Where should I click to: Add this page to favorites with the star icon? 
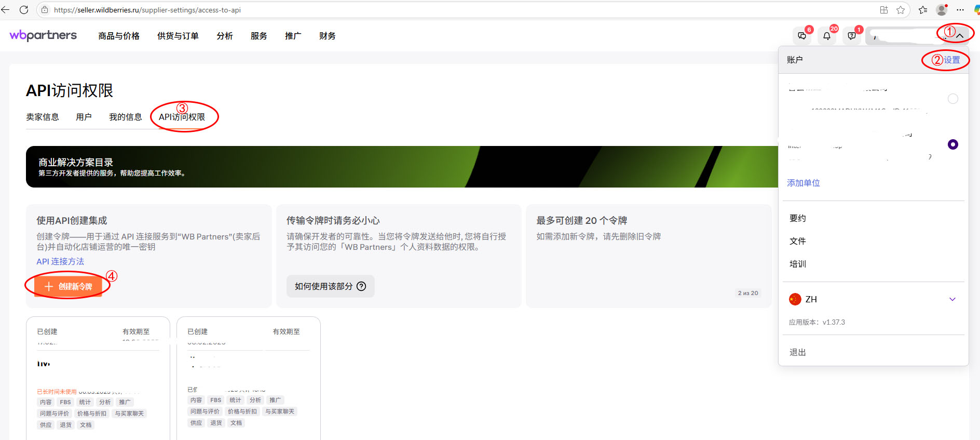[901, 10]
